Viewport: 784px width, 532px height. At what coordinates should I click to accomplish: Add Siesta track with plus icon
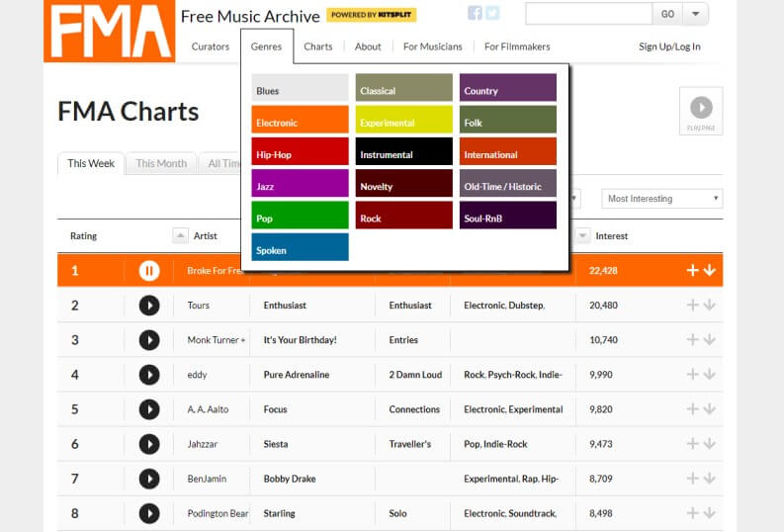pos(692,444)
